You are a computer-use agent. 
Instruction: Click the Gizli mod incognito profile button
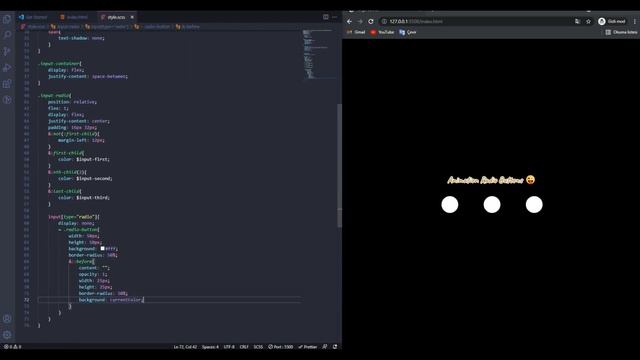click(x=612, y=21)
